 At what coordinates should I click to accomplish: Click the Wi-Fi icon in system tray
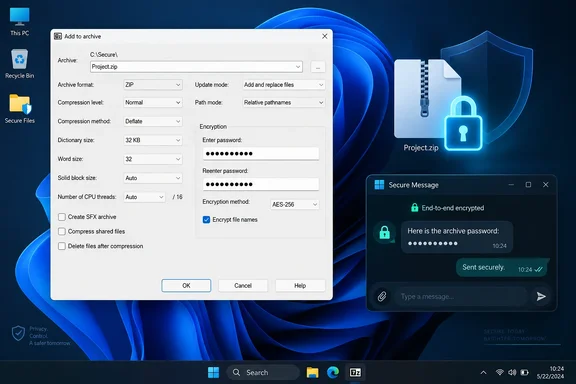tap(500, 372)
